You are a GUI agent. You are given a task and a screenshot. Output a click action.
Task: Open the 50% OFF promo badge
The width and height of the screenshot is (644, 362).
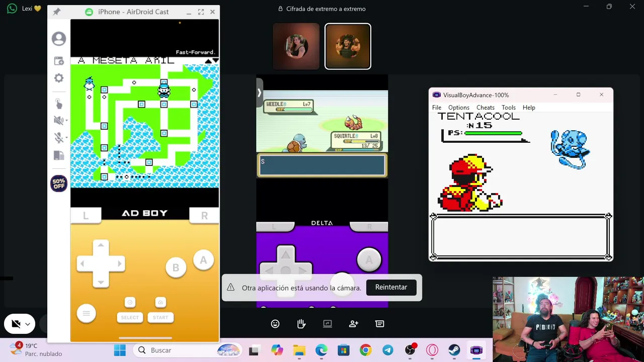(x=59, y=184)
